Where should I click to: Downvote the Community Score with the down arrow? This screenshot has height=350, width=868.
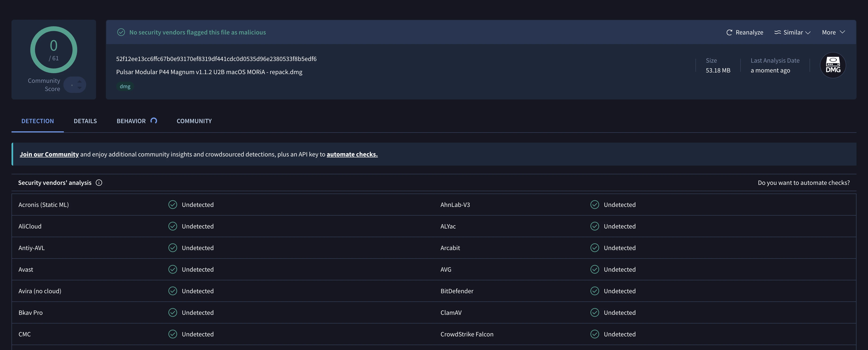coord(80,87)
